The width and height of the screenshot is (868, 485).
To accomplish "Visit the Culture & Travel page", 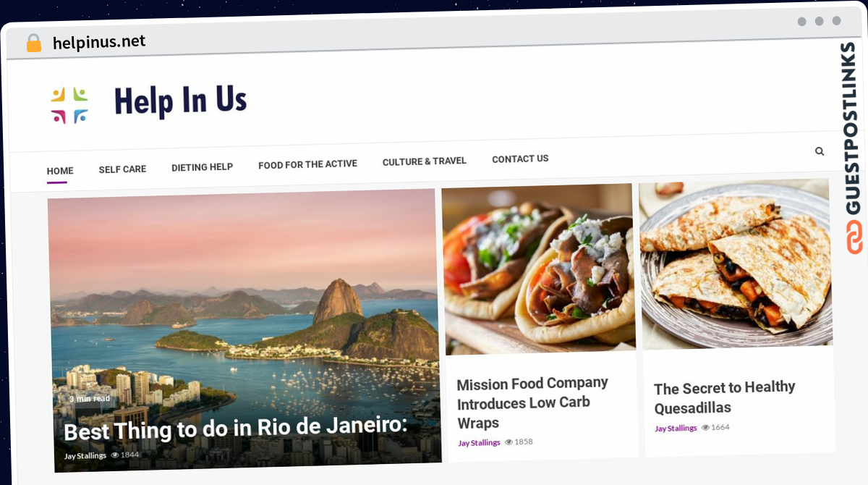I will (x=425, y=161).
